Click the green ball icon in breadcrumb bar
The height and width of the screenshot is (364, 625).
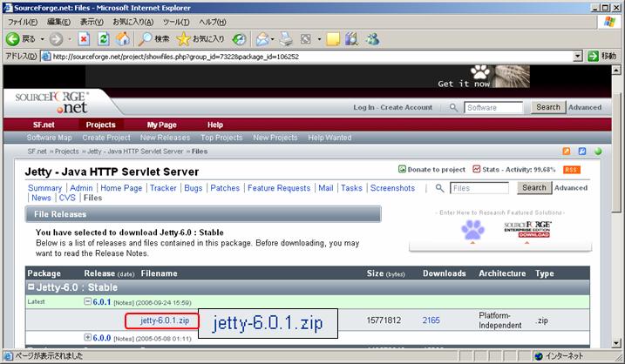598,152
